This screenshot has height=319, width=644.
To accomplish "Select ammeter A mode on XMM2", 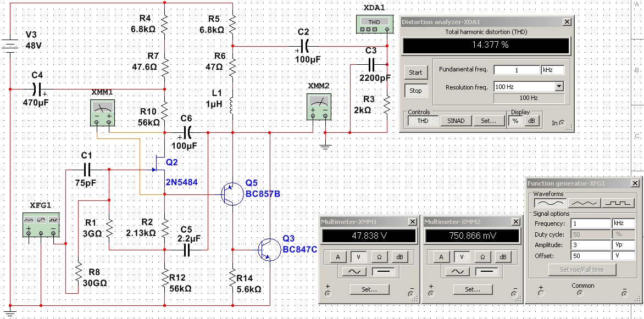I will tap(442, 257).
